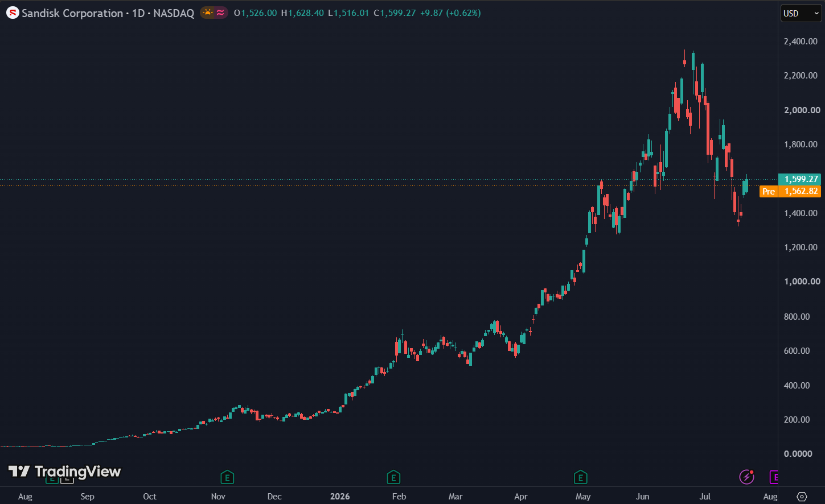
Task: Open chart settings with the gear icon
Action: coord(802,497)
